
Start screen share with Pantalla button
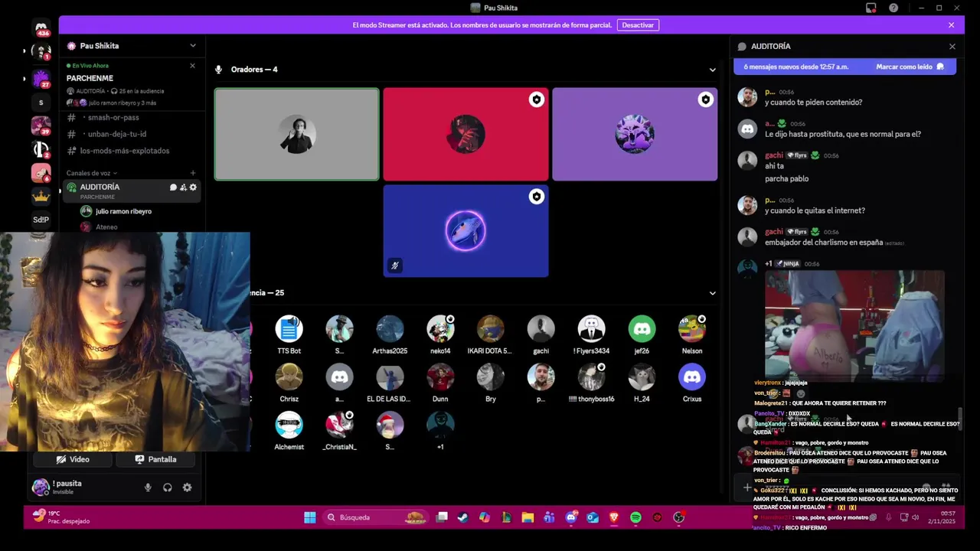[x=156, y=459]
